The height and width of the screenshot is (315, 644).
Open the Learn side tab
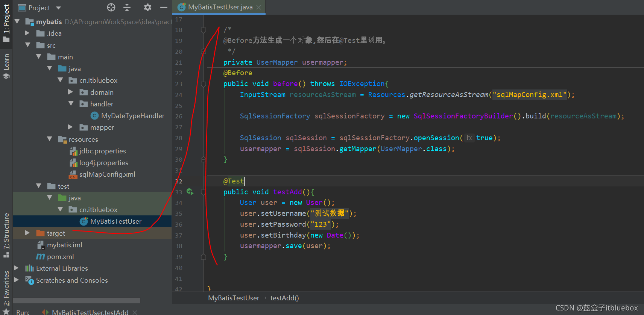(x=6, y=66)
